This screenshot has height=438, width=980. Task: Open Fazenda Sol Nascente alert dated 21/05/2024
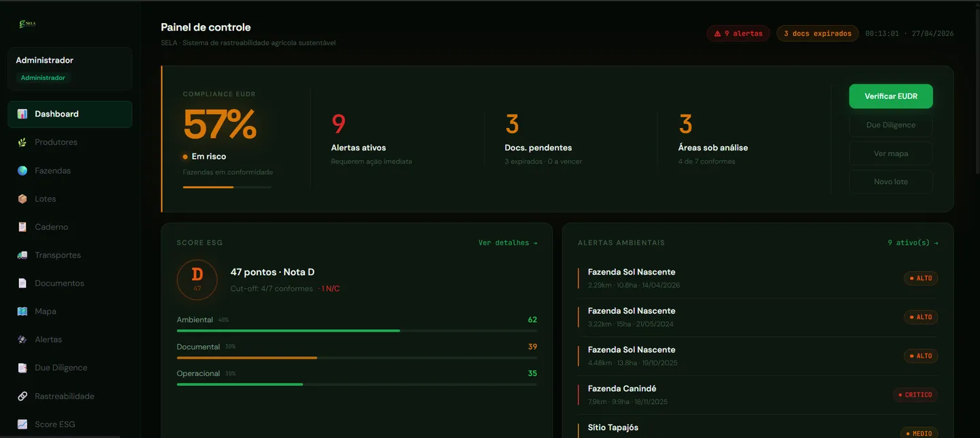coord(757,317)
